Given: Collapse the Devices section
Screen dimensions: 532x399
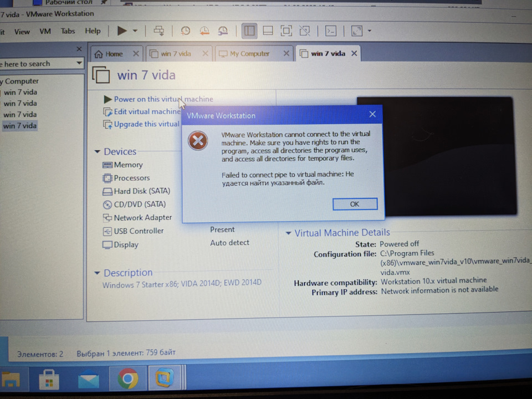Looking at the screenshot, I should coord(98,152).
